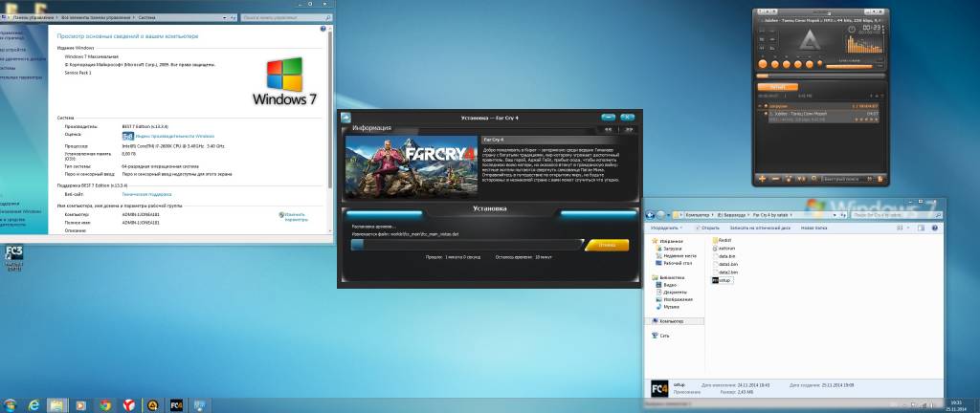The height and width of the screenshot is (413, 980).
Task: Select Музыка in Explorer sidebar
Action: point(667,307)
